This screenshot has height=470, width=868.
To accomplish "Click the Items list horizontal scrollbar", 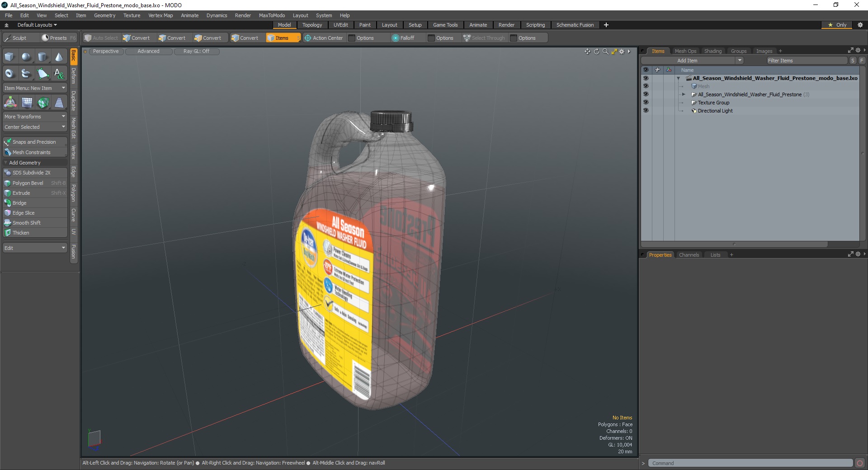I will click(x=734, y=244).
